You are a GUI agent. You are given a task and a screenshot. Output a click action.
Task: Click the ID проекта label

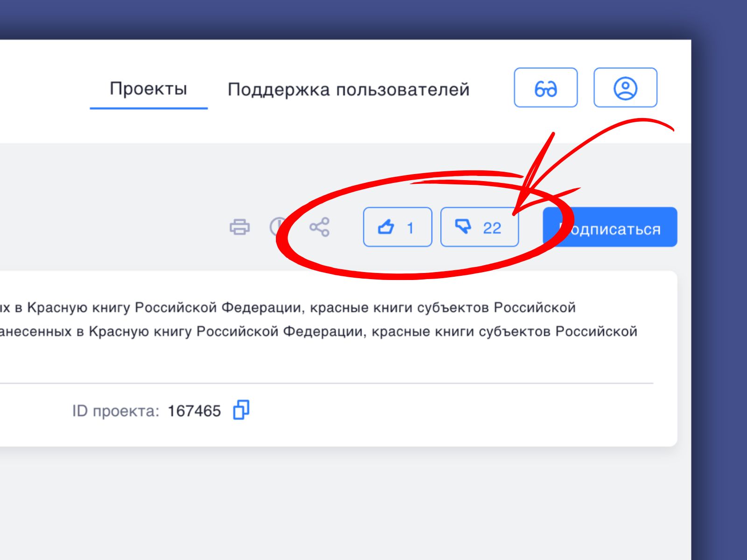[x=115, y=411]
